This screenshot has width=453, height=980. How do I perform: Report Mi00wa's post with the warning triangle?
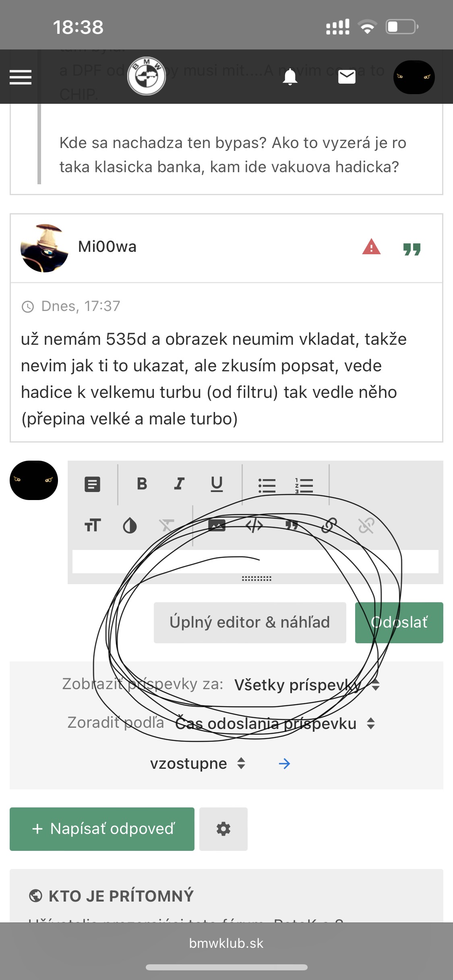point(371,247)
